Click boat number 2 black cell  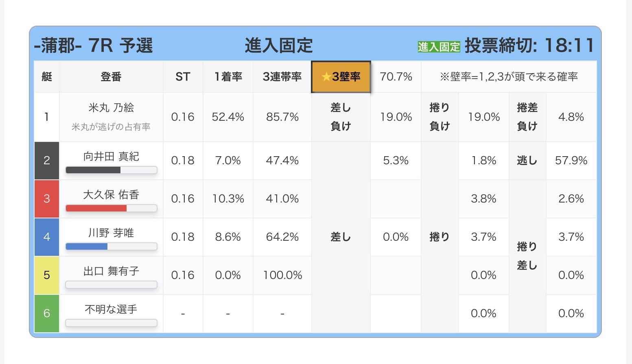click(x=47, y=161)
